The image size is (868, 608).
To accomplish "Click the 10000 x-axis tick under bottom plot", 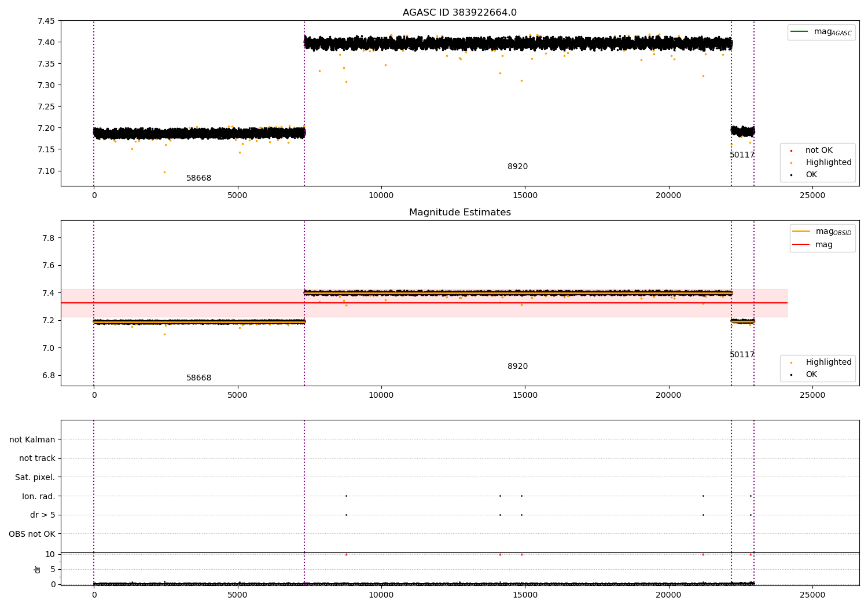I will pyautogui.click(x=381, y=595).
